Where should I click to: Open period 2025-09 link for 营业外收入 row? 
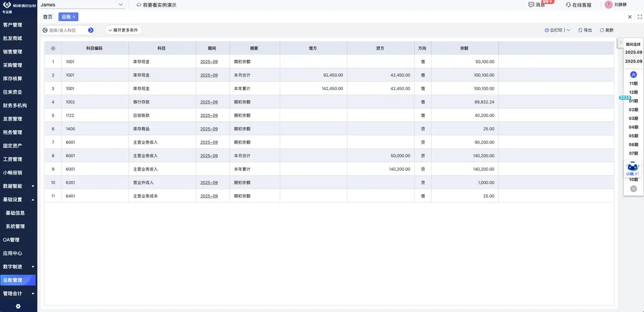(209, 183)
